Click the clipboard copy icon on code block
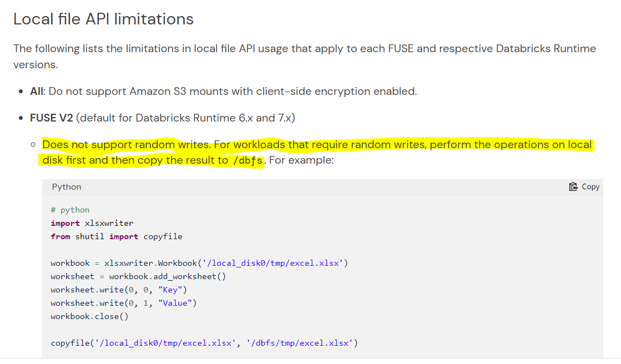 573,186
